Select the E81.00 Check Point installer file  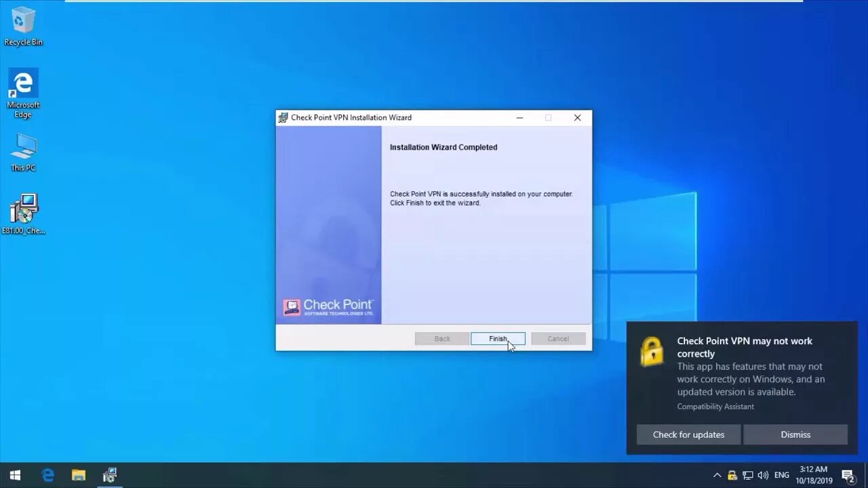(x=23, y=214)
